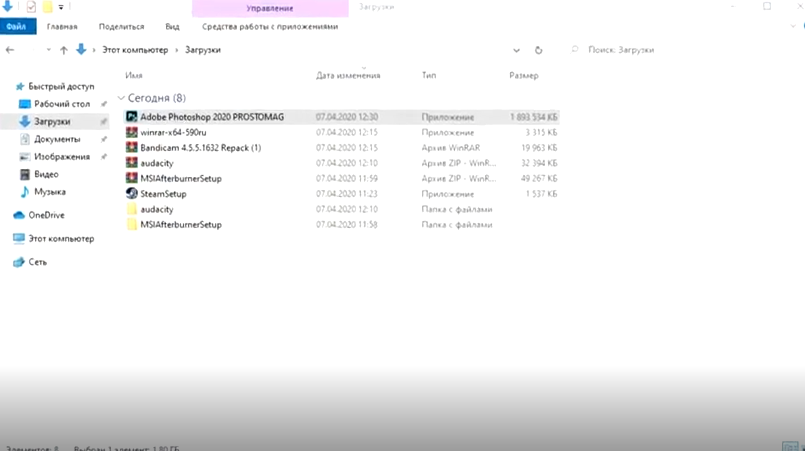Click Архив WinRAR type for Bandicam
Screen dimensions: 805x451
coord(451,148)
